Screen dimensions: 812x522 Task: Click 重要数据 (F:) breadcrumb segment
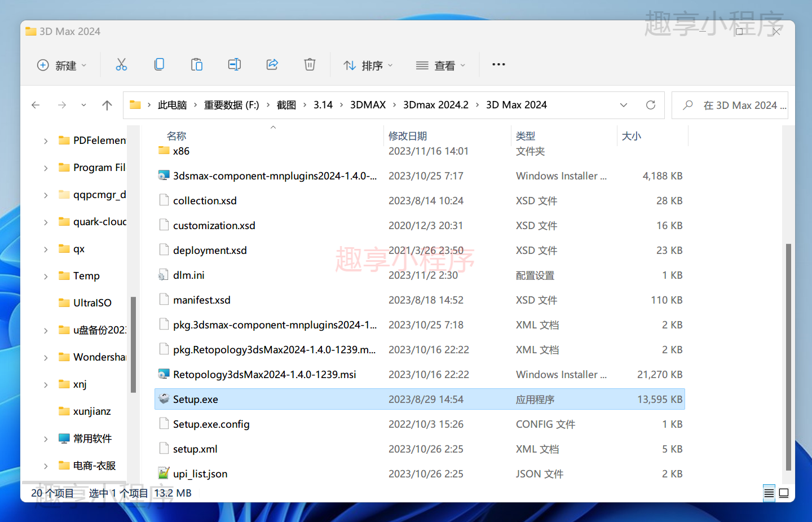click(x=231, y=105)
